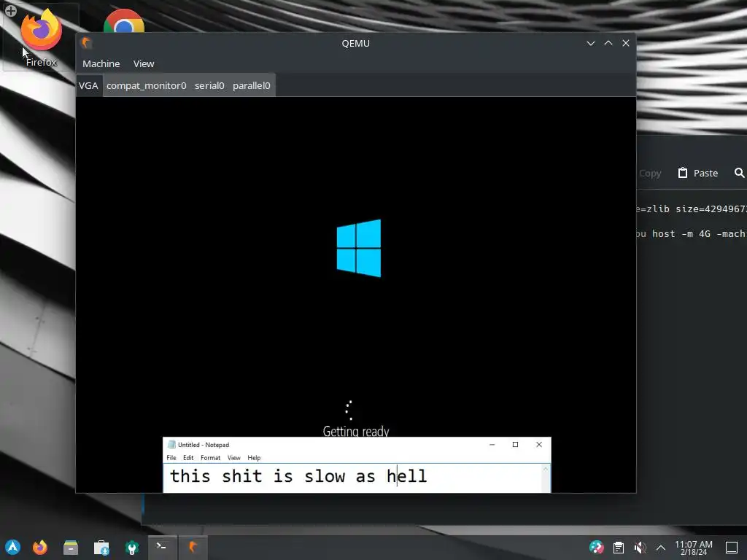Open the Chrome desktop icon
Image resolution: width=747 pixels, height=560 pixels.
(124, 21)
